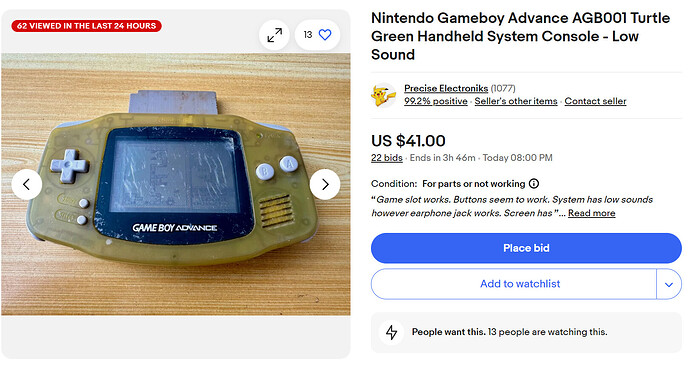Open Precise Electroniks seller profile

click(x=446, y=88)
